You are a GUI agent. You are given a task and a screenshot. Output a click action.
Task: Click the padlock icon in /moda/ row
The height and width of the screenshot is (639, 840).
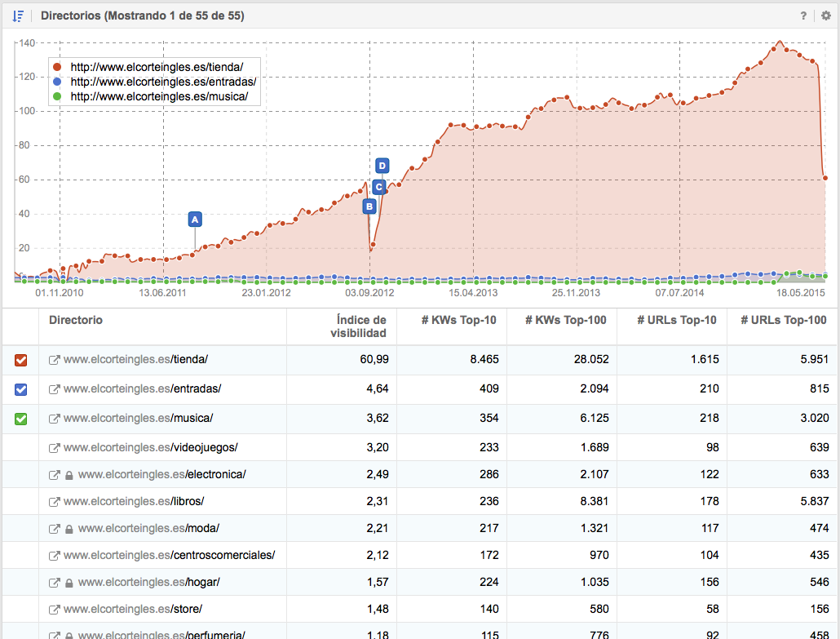[x=69, y=529]
